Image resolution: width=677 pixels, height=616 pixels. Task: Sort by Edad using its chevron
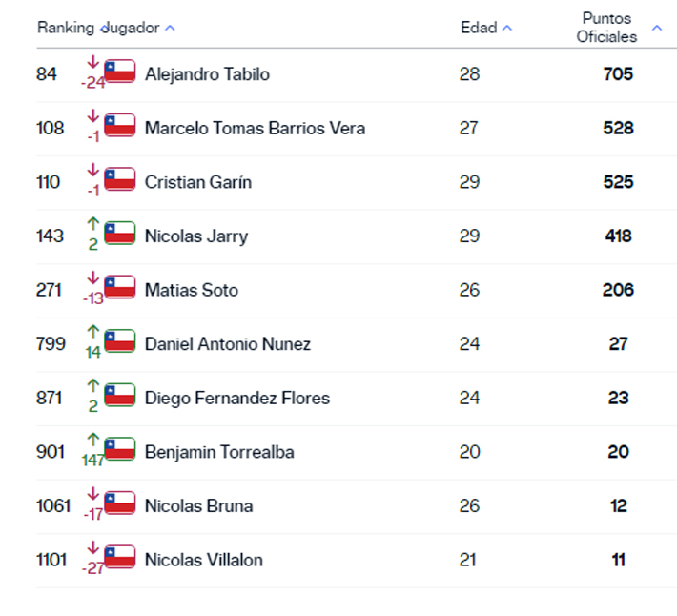507,28
